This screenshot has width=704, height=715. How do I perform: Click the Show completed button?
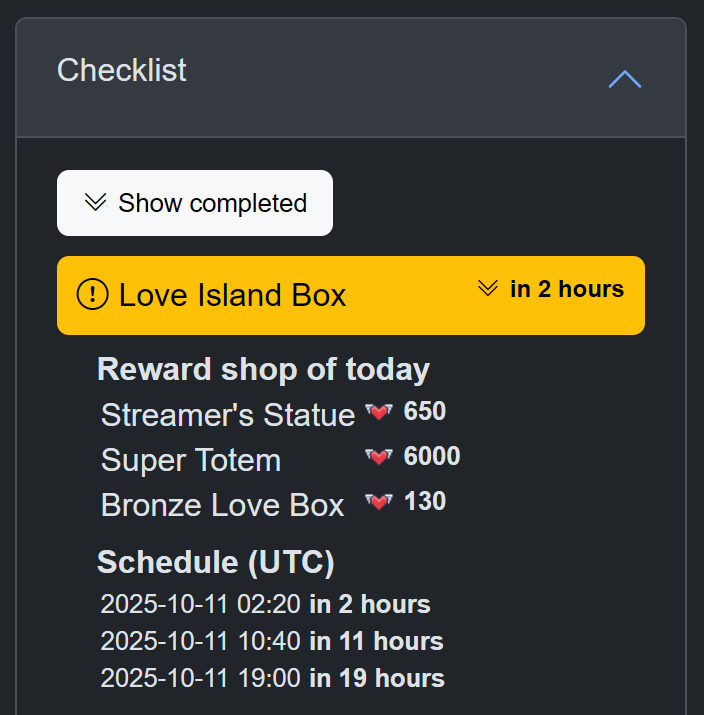(x=195, y=203)
